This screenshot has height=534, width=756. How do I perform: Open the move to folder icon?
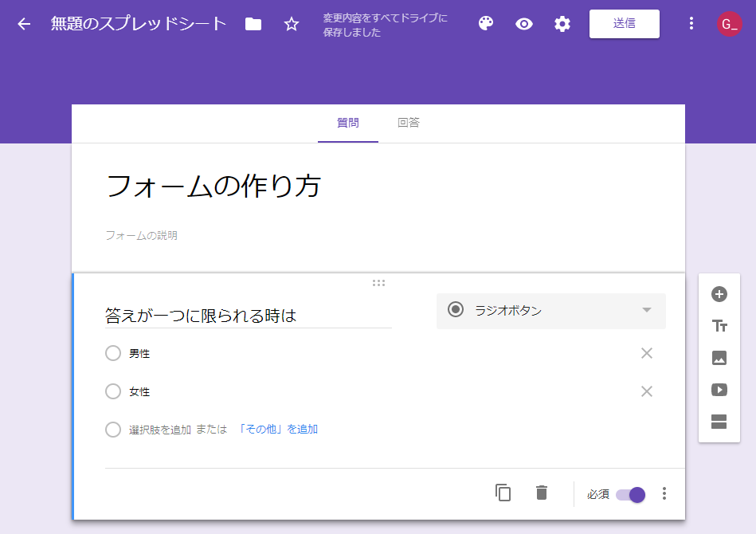pyautogui.click(x=253, y=24)
